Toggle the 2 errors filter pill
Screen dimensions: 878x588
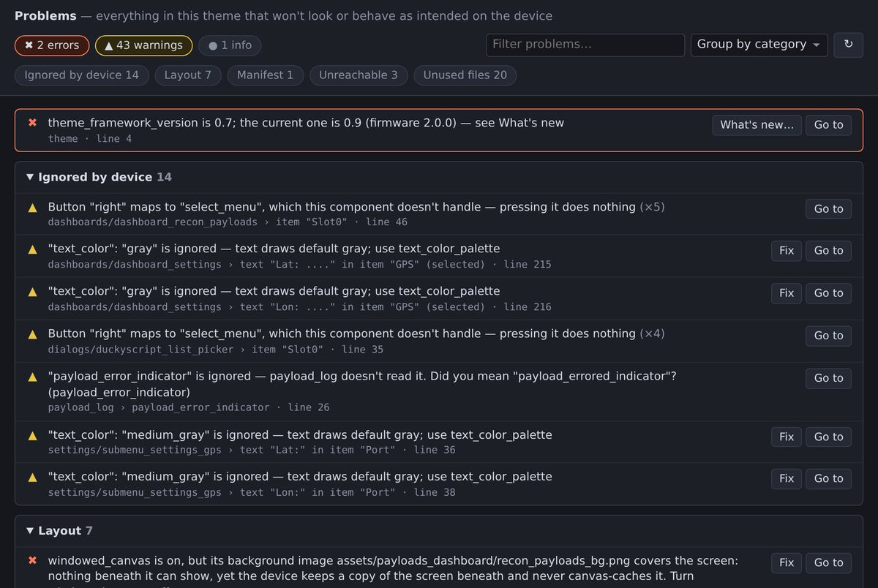(52, 45)
